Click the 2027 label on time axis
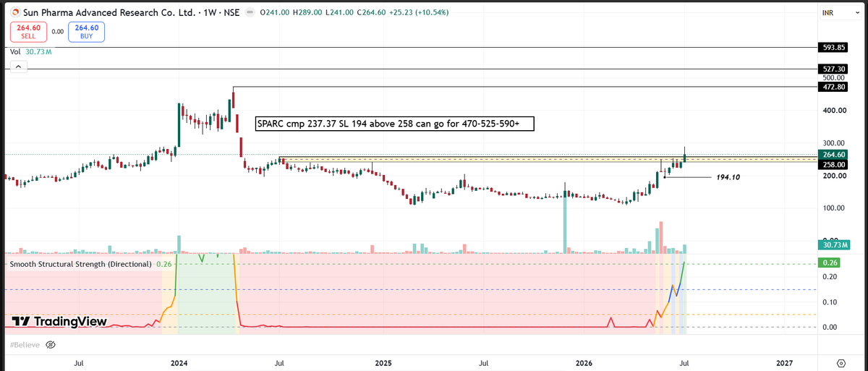The height and width of the screenshot is (371, 868). click(785, 362)
